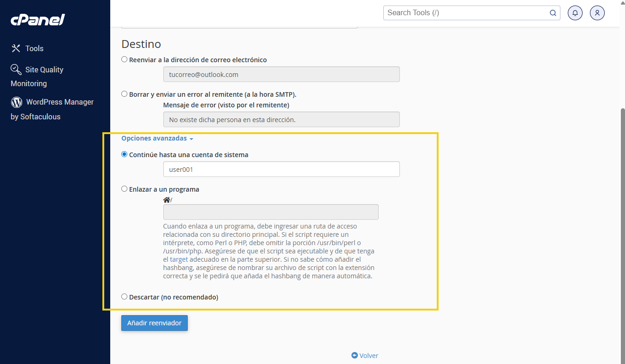Click the cPanel logo
The image size is (625, 364).
pyautogui.click(x=37, y=20)
